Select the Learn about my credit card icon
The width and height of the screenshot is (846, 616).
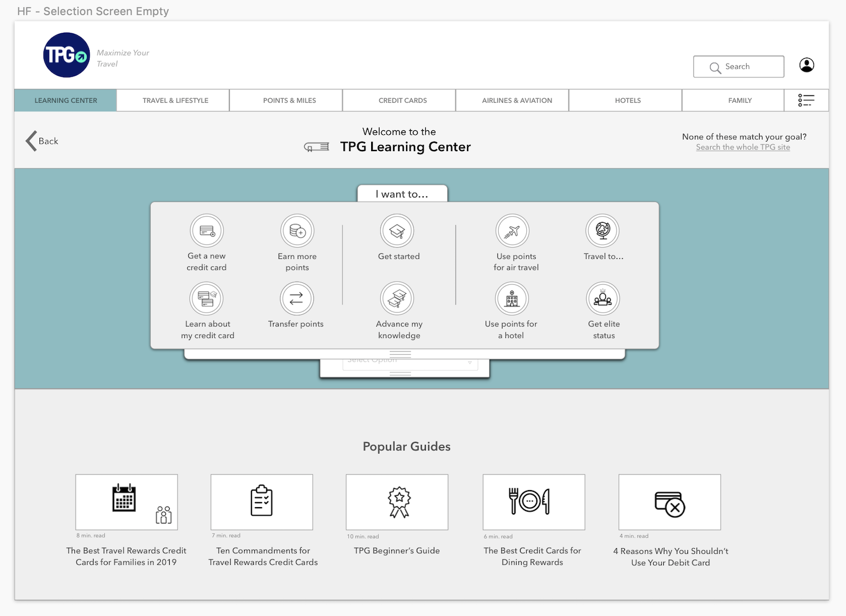(207, 298)
